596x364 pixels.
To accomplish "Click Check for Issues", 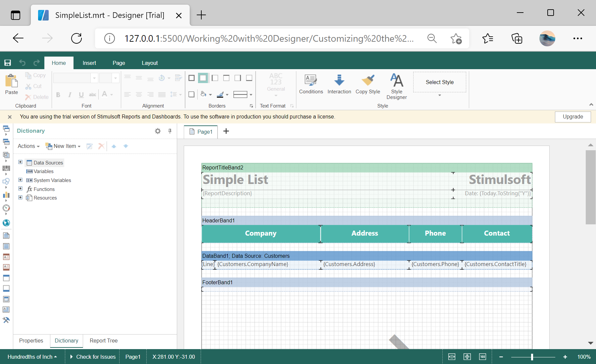I will tap(93, 357).
